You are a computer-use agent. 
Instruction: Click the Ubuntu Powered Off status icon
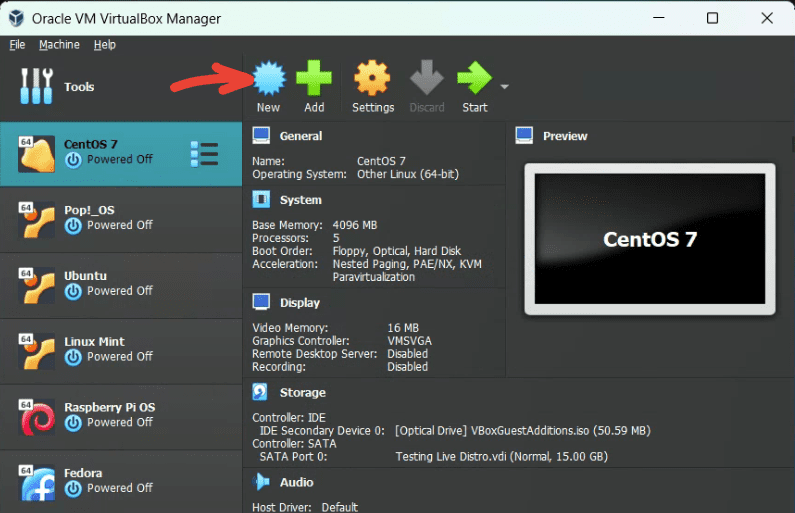tap(73, 292)
